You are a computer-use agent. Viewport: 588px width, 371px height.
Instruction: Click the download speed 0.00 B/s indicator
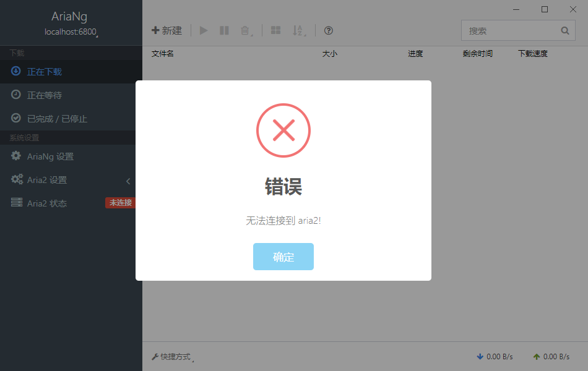click(495, 357)
